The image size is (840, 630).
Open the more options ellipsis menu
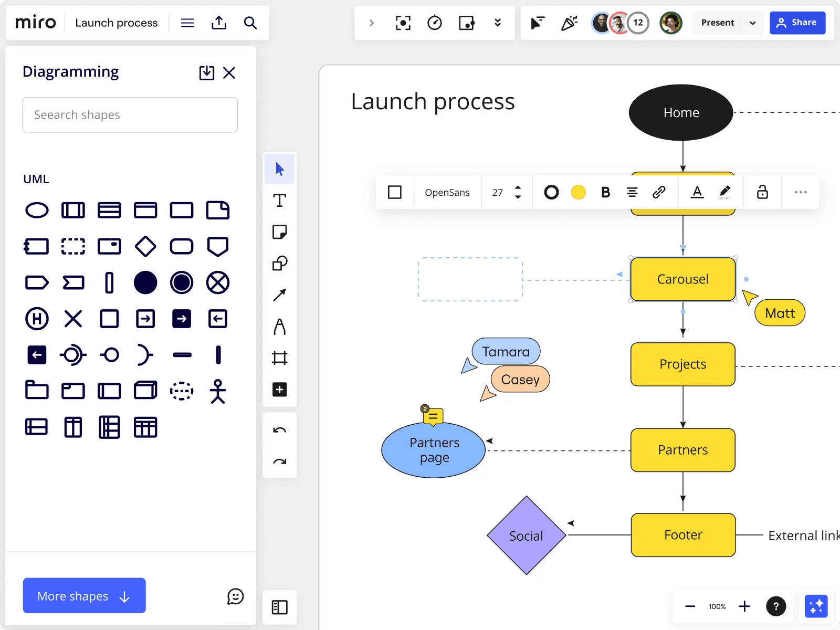(801, 192)
